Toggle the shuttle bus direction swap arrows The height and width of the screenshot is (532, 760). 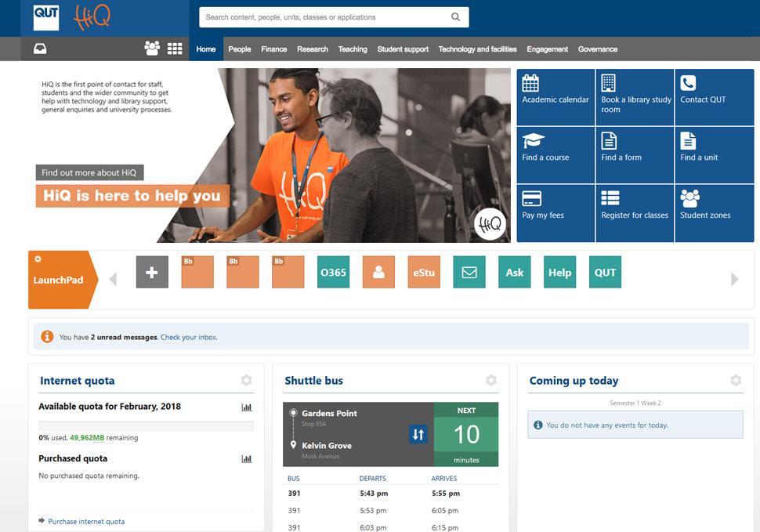pyautogui.click(x=418, y=433)
